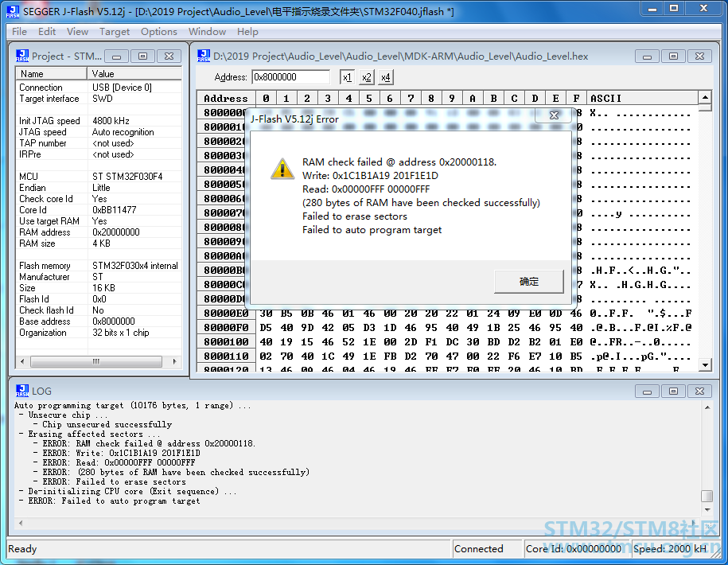Click the 'Chip unsecured successfully' log line

click(x=107, y=424)
